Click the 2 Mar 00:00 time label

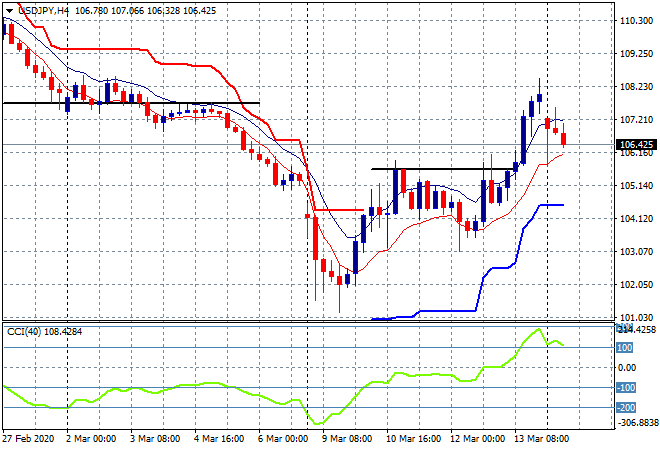coord(91,439)
